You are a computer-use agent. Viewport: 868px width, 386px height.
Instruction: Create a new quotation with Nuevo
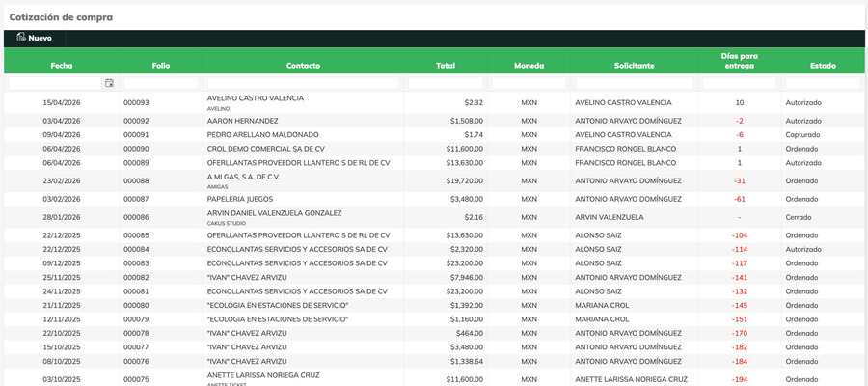tap(35, 39)
